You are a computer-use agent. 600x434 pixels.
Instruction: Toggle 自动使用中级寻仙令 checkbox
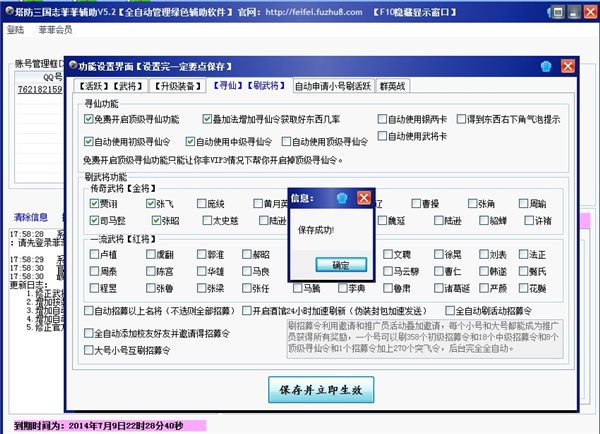coord(190,142)
